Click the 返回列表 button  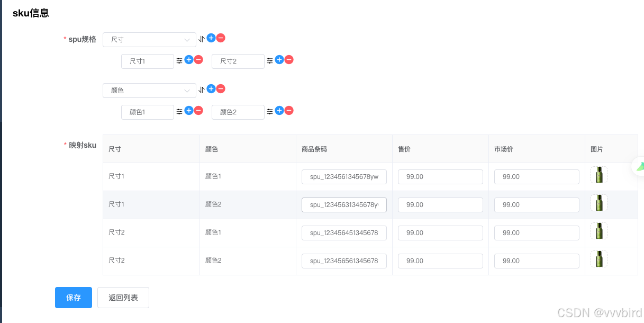pos(123,298)
